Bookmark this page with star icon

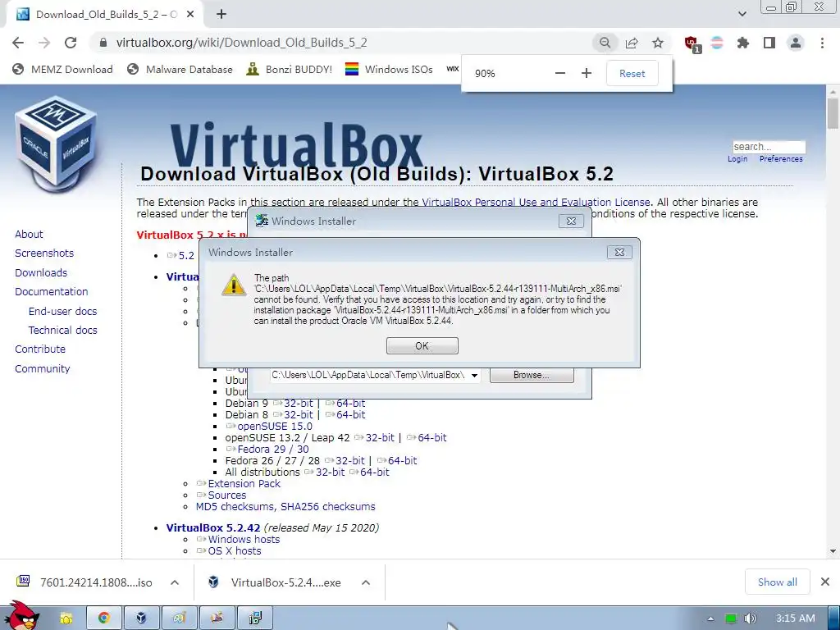pyautogui.click(x=658, y=43)
